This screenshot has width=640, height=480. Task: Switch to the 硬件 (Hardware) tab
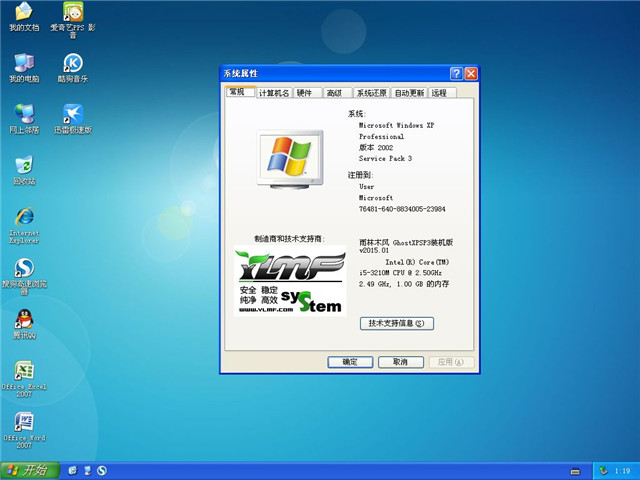click(x=307, y=93)
